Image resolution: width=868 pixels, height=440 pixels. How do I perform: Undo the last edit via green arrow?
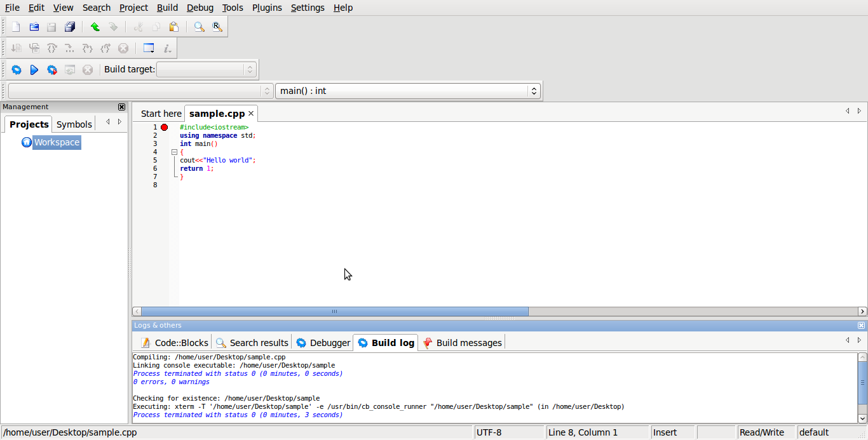click(95, 27)
